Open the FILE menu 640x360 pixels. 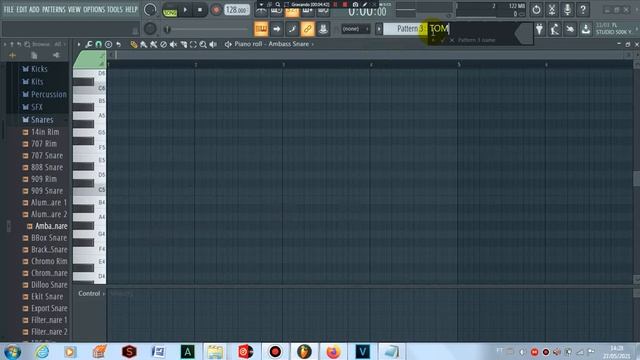point(9,9)
